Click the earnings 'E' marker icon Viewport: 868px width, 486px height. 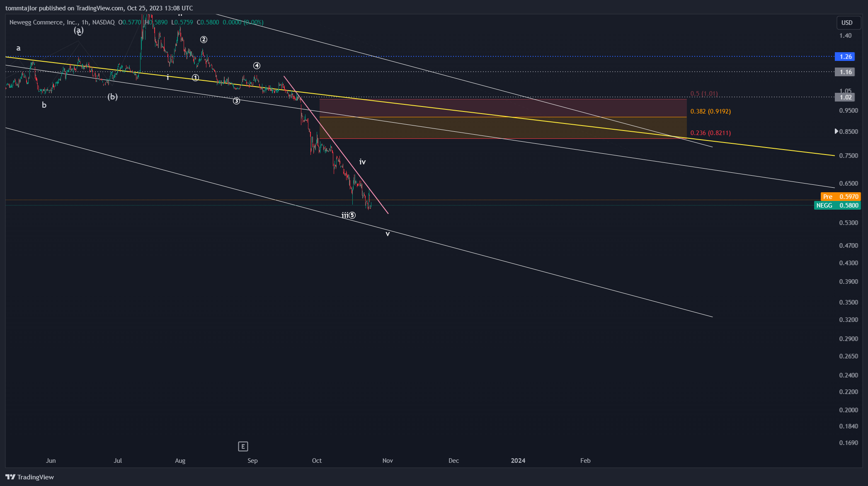(243, 446)
